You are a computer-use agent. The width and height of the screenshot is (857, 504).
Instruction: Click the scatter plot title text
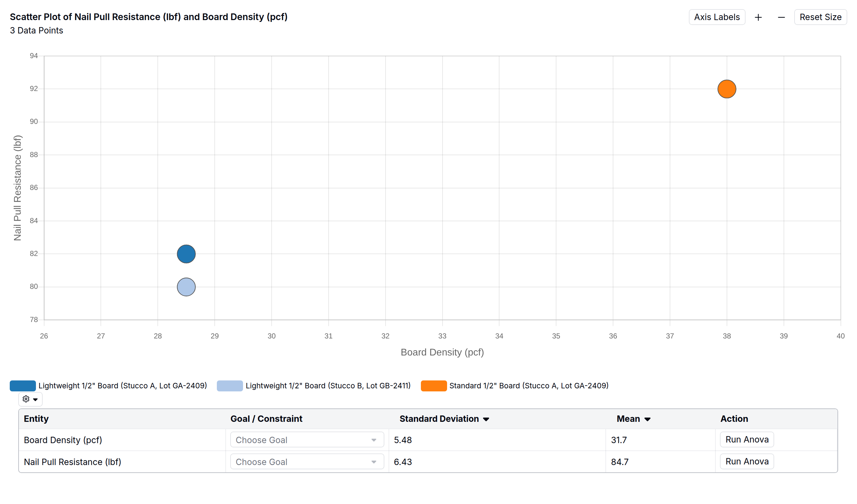[x=149, y=17]
